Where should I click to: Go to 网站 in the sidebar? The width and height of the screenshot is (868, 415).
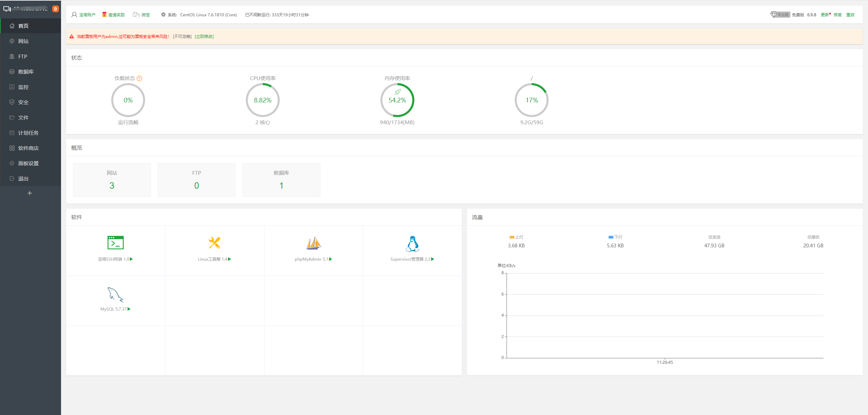(x=31, y=41)
